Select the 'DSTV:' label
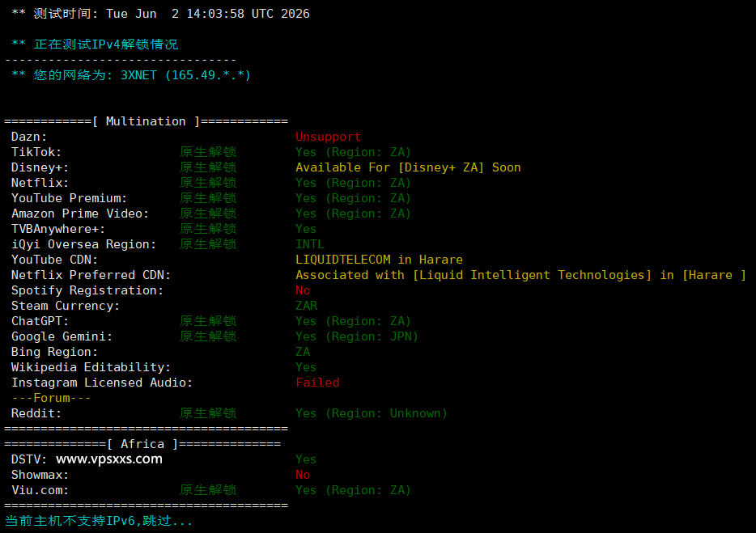756x533 pixels. tap(29, 459)
